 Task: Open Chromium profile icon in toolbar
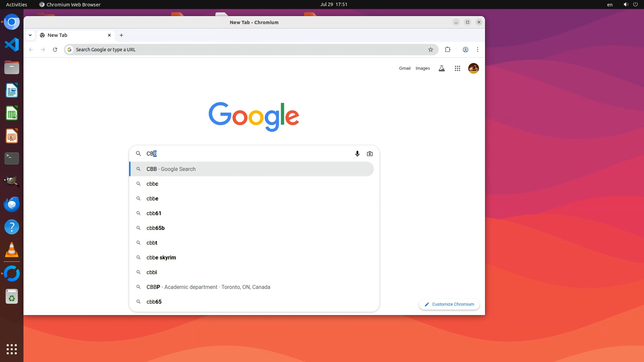click(465, 50)
